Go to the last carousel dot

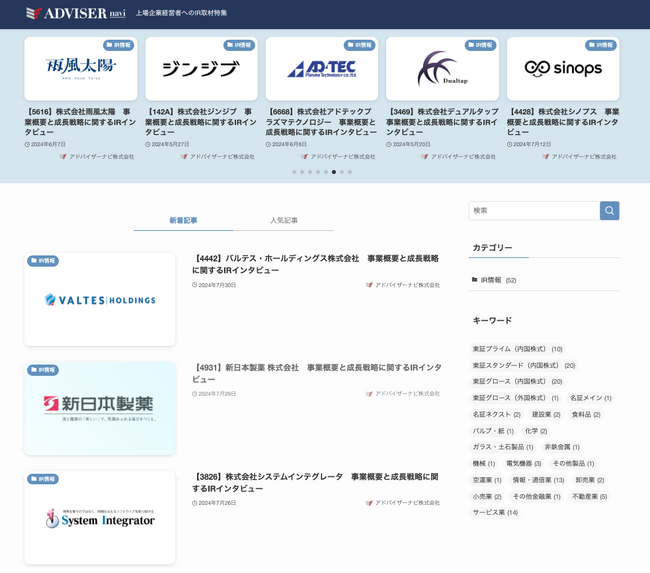(350, 172)
